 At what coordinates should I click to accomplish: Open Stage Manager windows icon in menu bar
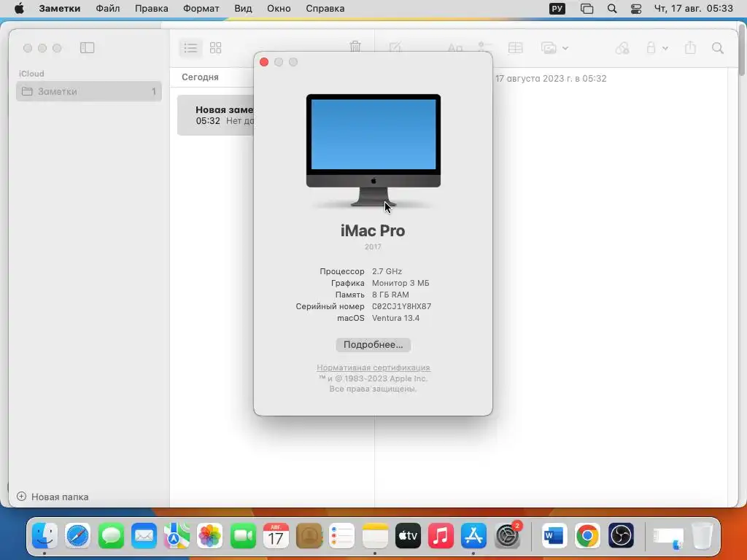(x=587, y=9)
